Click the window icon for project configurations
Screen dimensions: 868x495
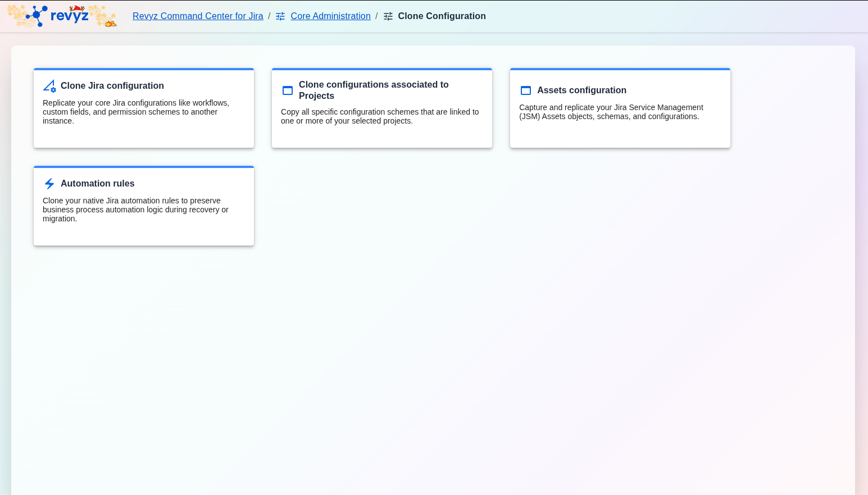(x=288, y=90)
